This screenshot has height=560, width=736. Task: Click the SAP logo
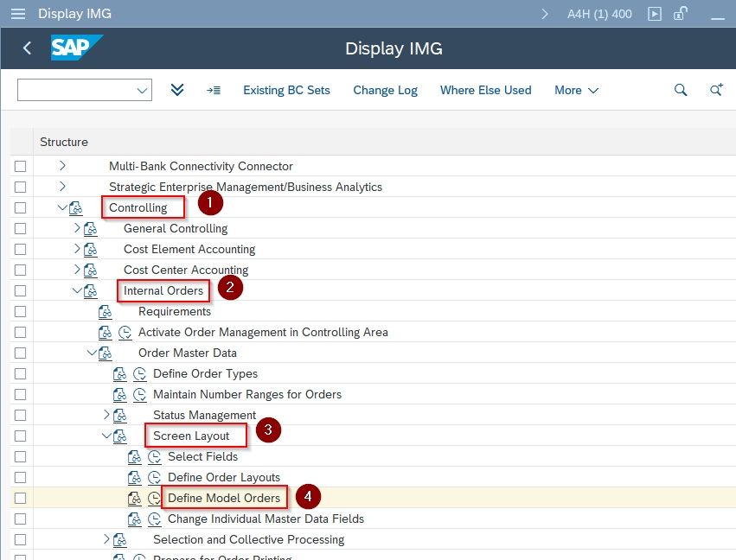tap(76, 48)
